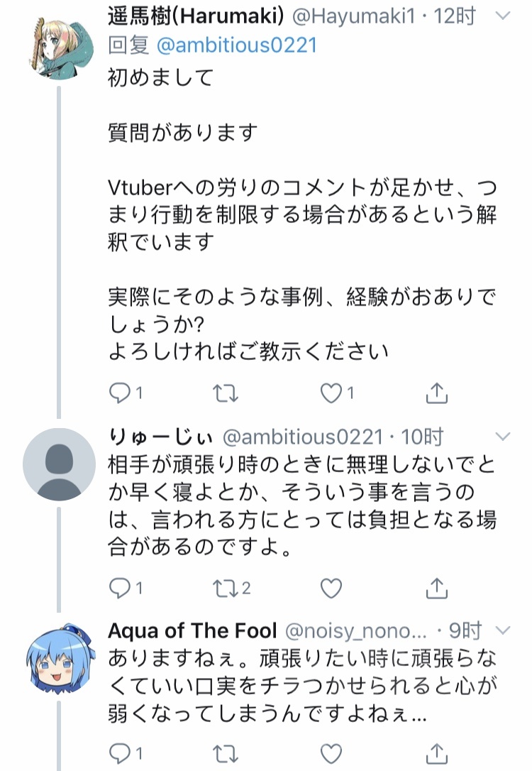Open the share menu on りゅーじぃ's reply
Screen dimensions: 532x771
point(438,588)
